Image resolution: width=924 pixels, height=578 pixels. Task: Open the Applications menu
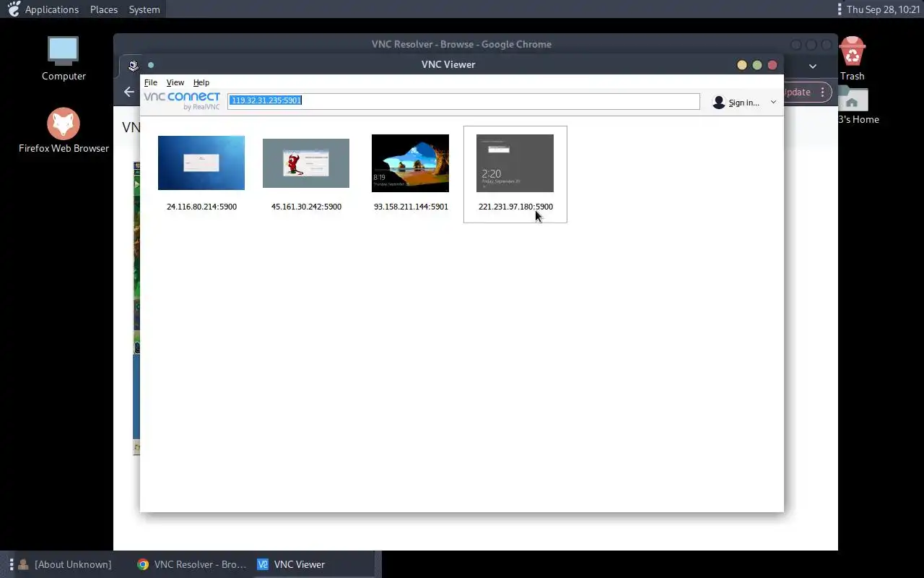51,9
